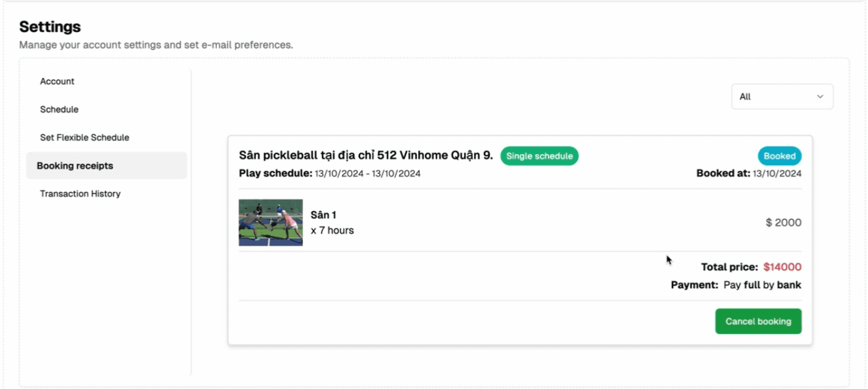Open the pickleball court thumbnail image
This screenshot has height=389, width=868.
[x=271, y=223]
